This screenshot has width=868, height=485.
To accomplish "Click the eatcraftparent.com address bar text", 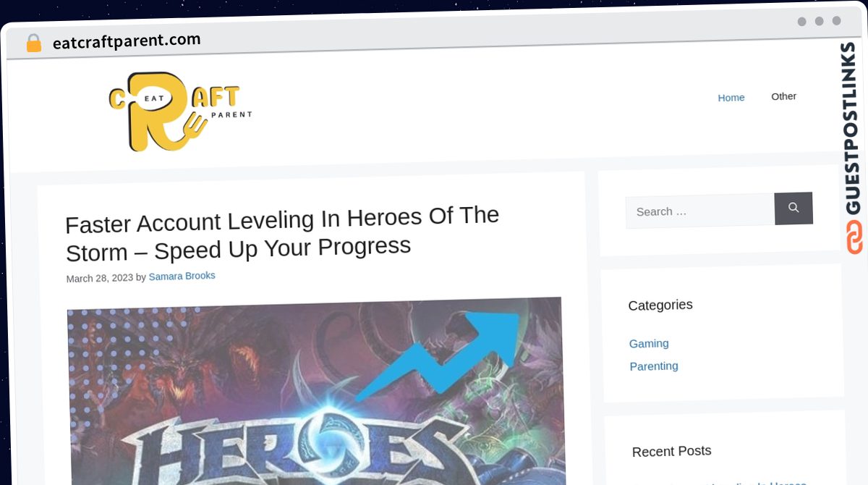I will [127, 41].
